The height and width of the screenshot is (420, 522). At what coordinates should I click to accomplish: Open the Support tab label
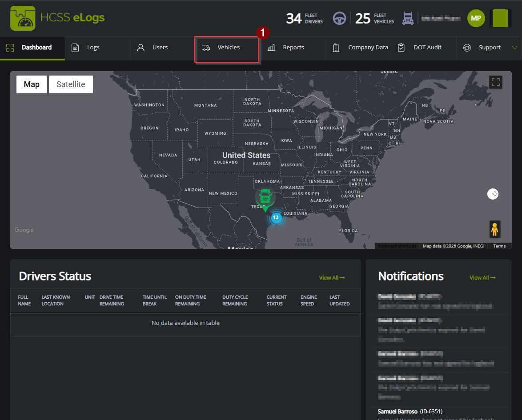click(490, 48)
